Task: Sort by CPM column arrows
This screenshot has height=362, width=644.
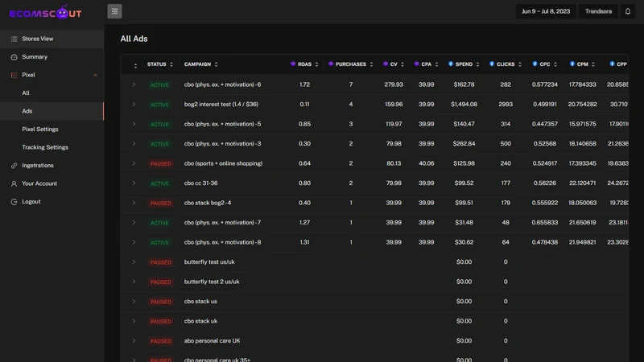Action: (x=593, y=64)
